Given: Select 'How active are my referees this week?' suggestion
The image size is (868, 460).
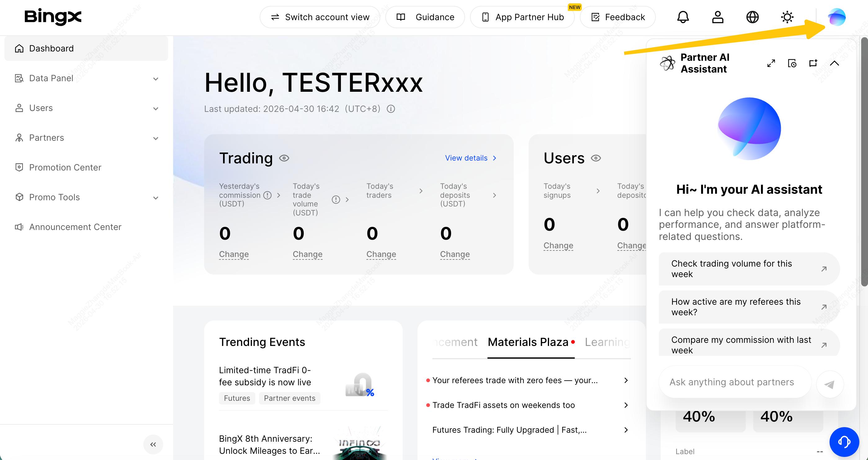Looking at the screenshot, I should (x=749, y=307).
